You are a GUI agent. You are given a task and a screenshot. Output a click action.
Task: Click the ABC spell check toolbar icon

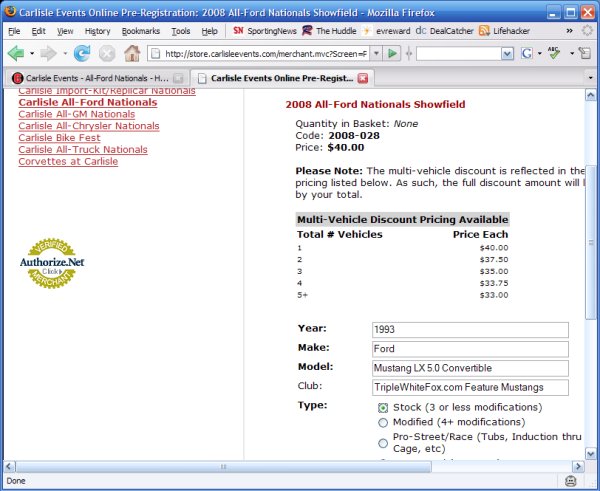(x=554, y=52)
